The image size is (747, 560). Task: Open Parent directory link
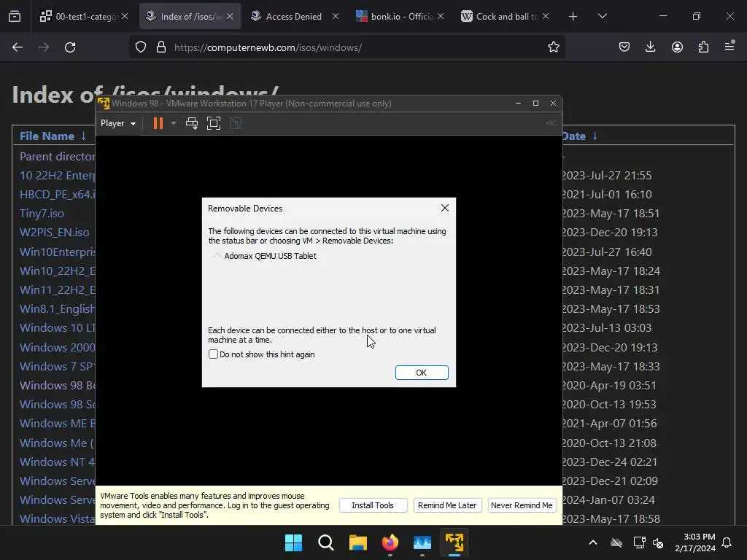pyautogui.click(x=57, y=156)
